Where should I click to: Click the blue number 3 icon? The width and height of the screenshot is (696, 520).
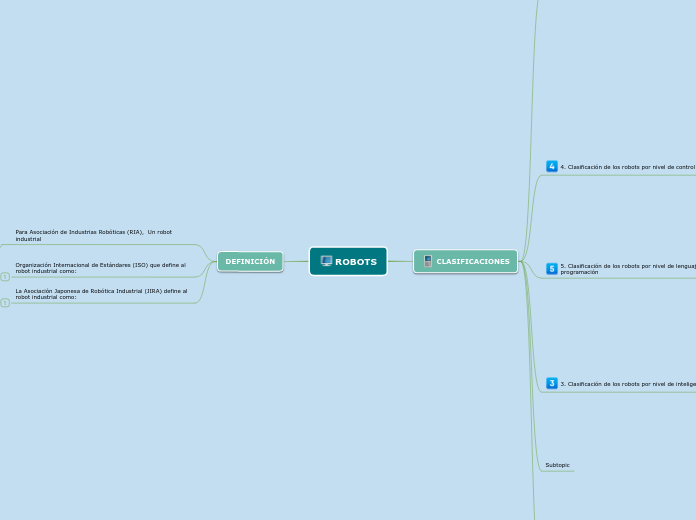[x=552, y=383]
